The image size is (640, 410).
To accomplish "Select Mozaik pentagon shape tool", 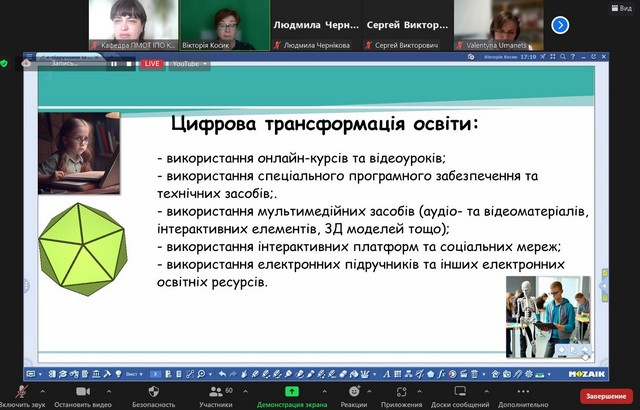I will coord(430,374).
